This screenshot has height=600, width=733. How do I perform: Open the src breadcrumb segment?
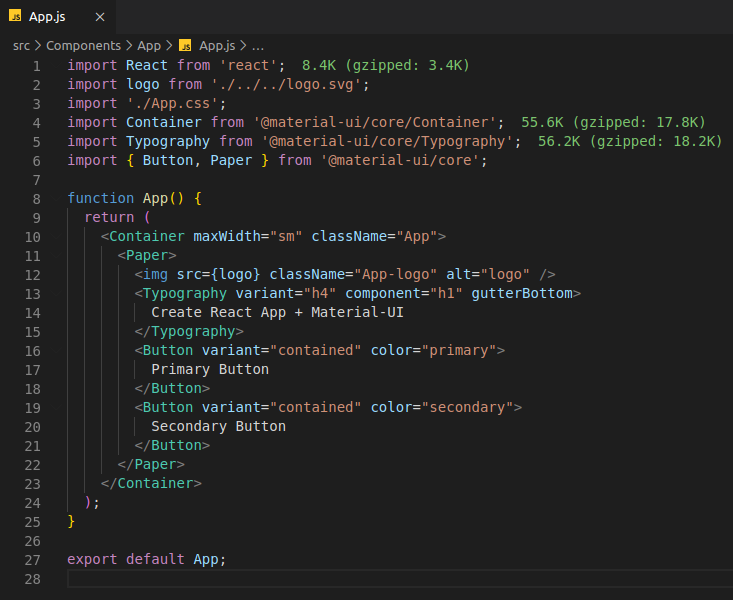(21, 45)
